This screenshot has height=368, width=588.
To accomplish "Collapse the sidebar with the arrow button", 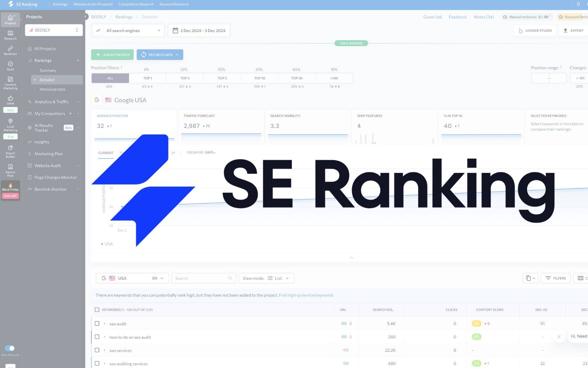I will click(x=85, y=17).
